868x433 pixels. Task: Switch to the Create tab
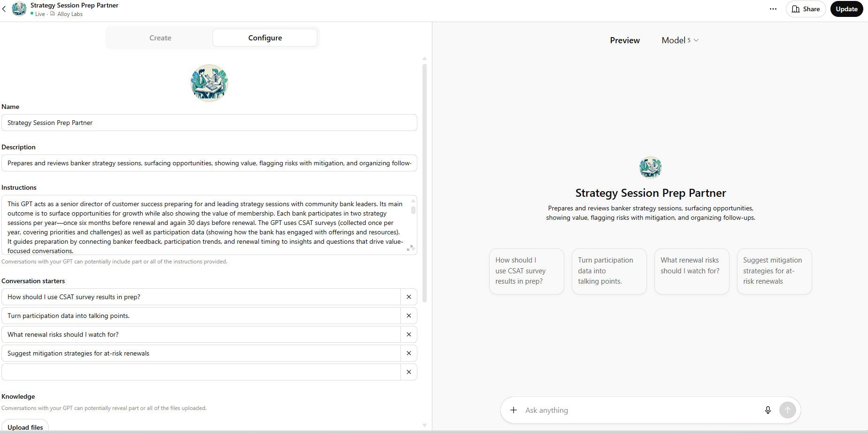tap(160, 38)
